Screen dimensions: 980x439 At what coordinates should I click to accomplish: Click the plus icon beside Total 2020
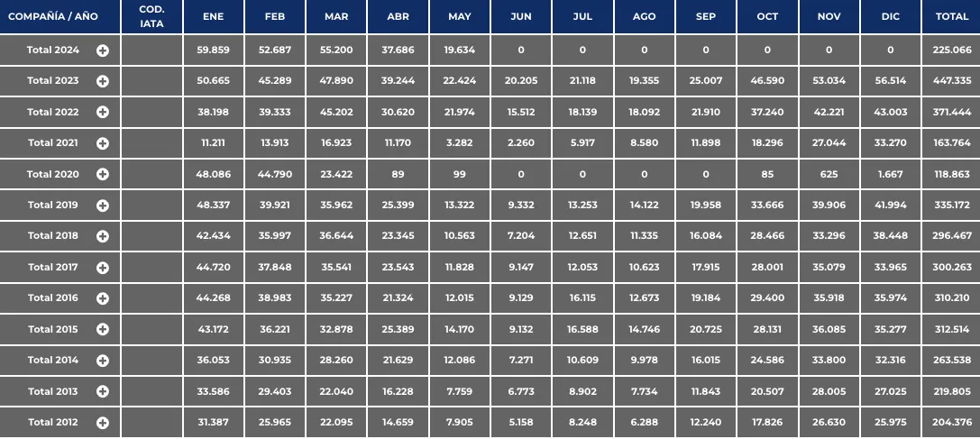(x=103, y=174)
